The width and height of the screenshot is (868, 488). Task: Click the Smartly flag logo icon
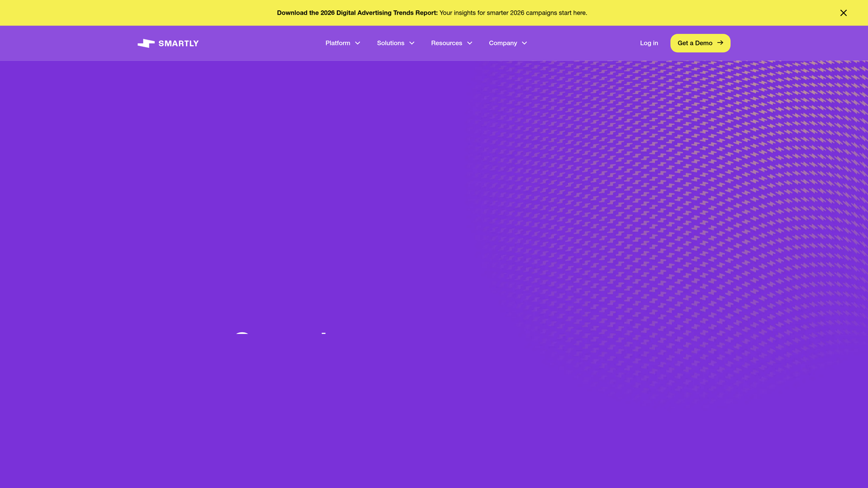pos(146,43)
